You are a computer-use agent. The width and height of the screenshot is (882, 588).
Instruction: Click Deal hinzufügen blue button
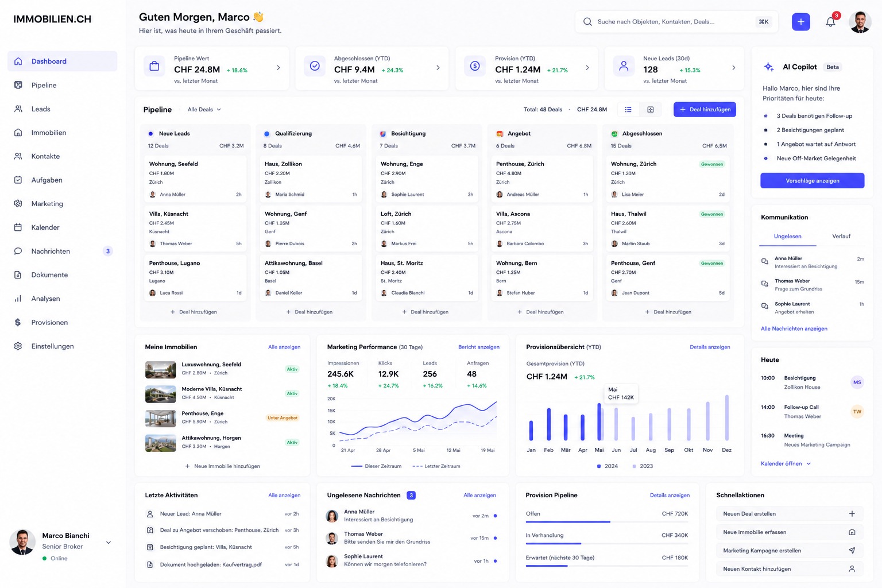click(705, 109)
